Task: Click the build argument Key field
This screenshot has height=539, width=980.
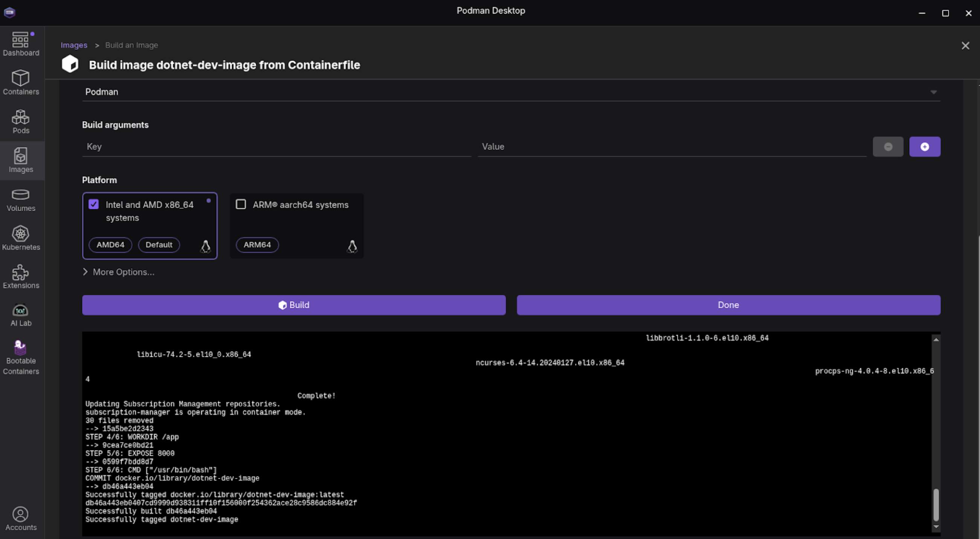Action: [276, 147]
